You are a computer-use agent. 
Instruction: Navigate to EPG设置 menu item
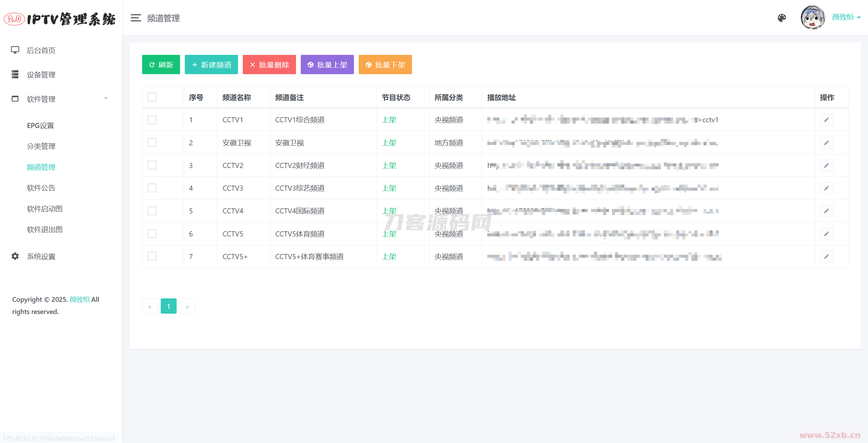(40, 126)
